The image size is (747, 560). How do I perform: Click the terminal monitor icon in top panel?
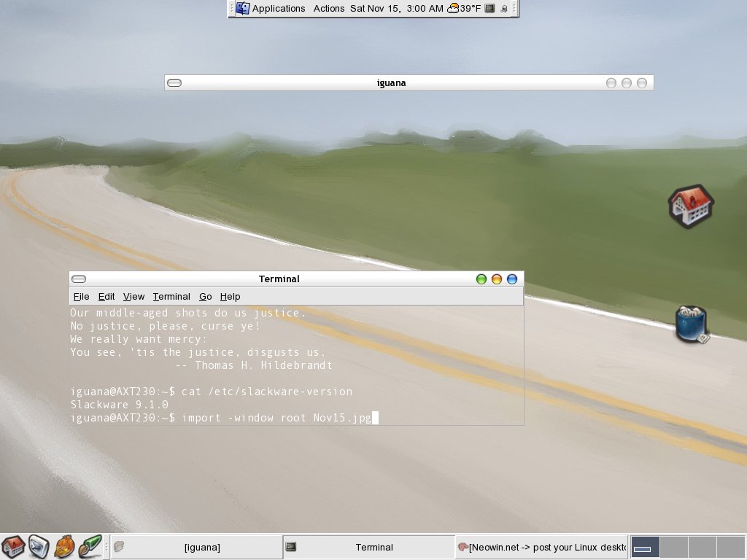point(489,8)
